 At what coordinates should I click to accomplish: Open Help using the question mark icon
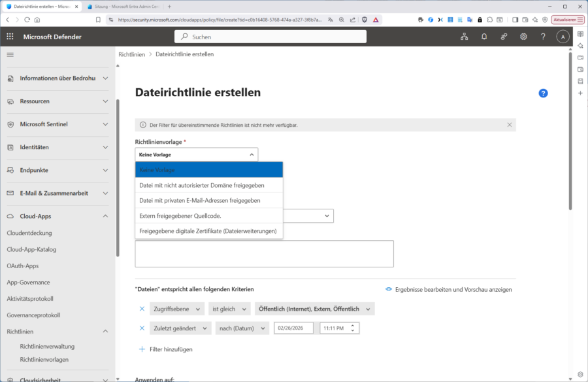click(x=543, y=36)
